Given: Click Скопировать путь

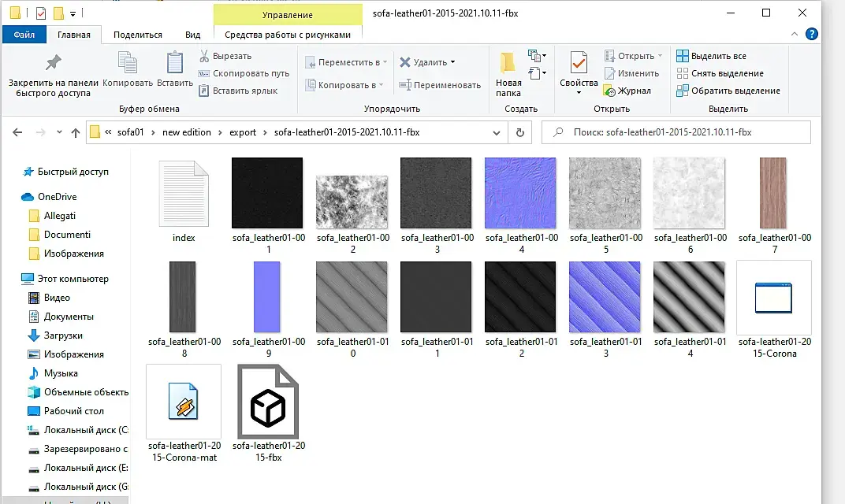Looking at the screenshot, I should pyautogui.click(x=244, y=73).
